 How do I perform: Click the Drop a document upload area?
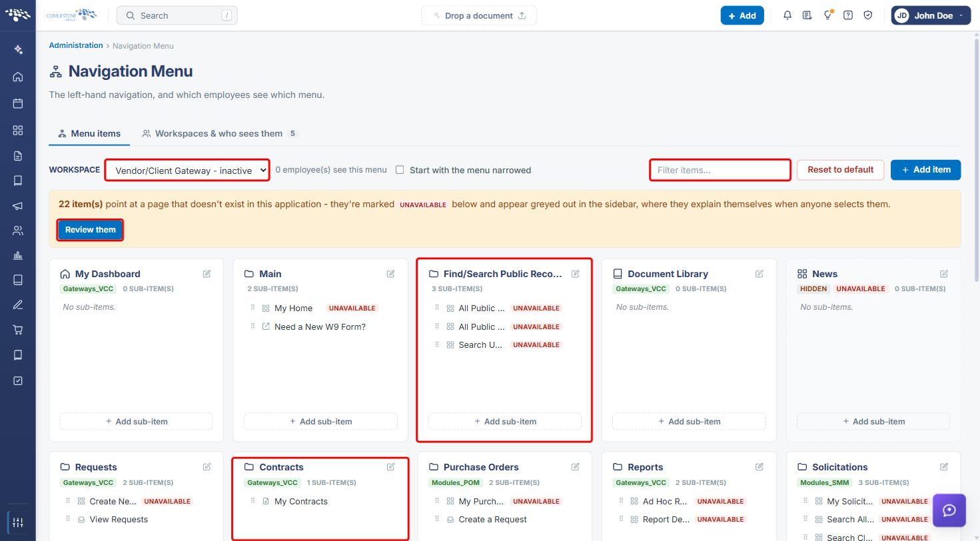point(479,15)
